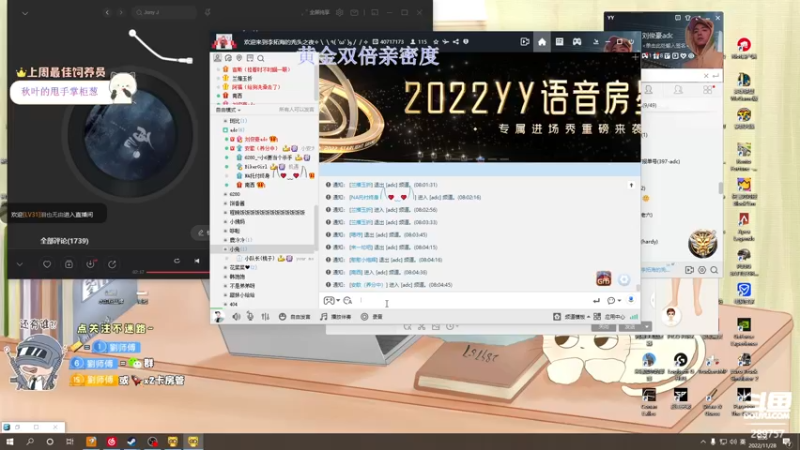The image size is (800, 450).
Task: Click the YY channel avatar thumbnail
Action: [224, 42]
